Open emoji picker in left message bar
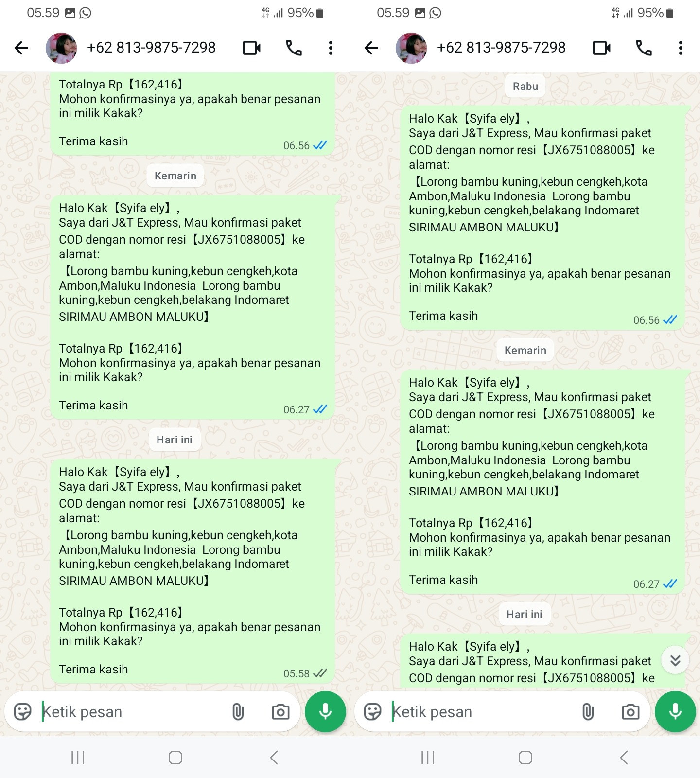Viewport: 700px width, 778px height. point(22,712)
